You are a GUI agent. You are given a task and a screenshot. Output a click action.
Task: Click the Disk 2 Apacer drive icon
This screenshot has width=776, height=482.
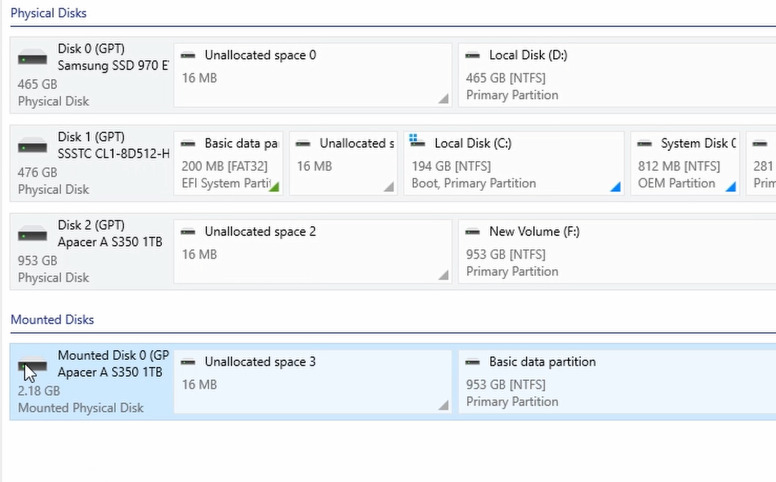(x=33, y=235)
